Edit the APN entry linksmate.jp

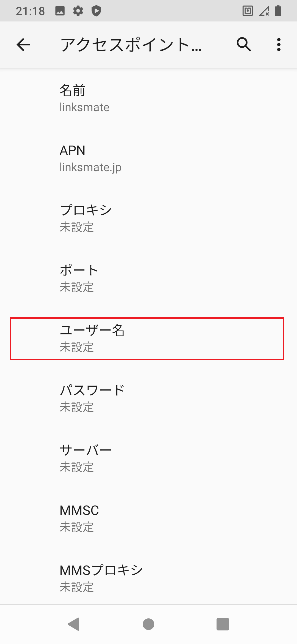coord(148,158)
